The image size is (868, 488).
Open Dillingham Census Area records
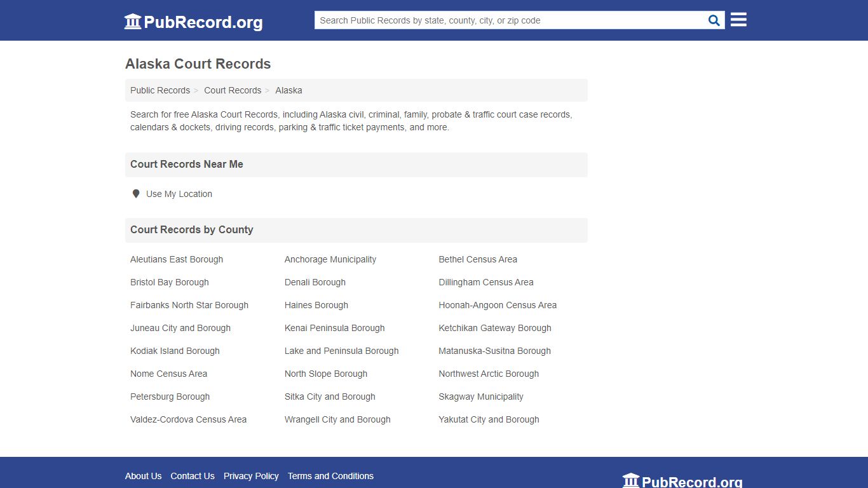[x=486, y=282]
